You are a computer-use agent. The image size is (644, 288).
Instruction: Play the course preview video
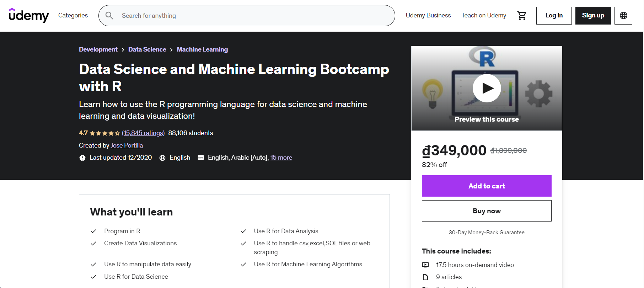(x=487, y=88)
